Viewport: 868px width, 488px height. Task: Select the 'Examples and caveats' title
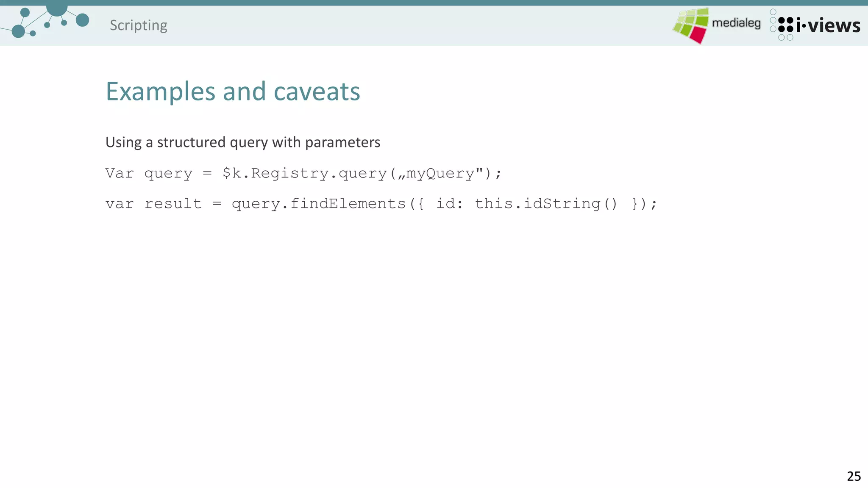click(233, 91)
